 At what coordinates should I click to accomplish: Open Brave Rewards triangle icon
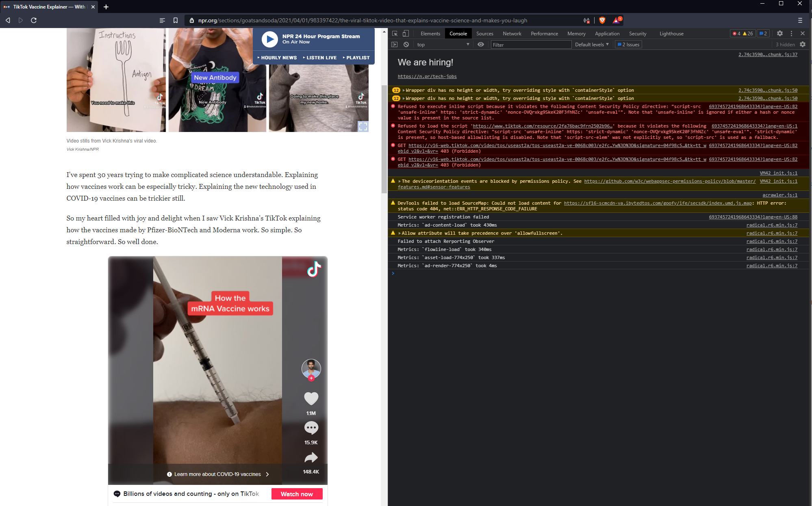[617, 20]
